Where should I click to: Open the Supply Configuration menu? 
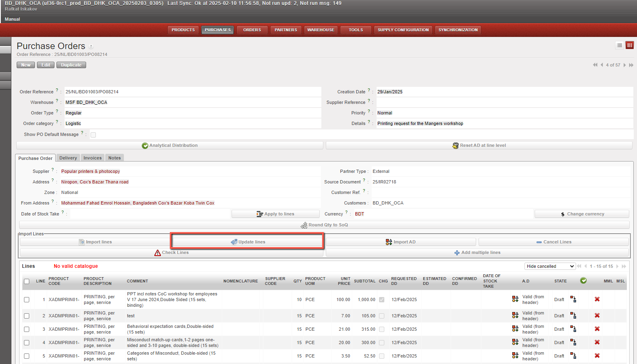pos(403,30)
